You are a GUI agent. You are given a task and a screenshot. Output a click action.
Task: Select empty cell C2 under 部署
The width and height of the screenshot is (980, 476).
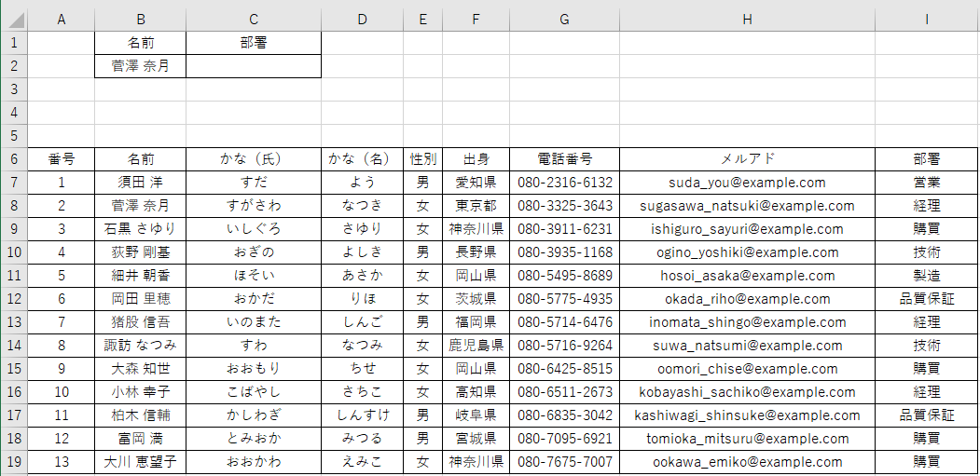point(254,66)
